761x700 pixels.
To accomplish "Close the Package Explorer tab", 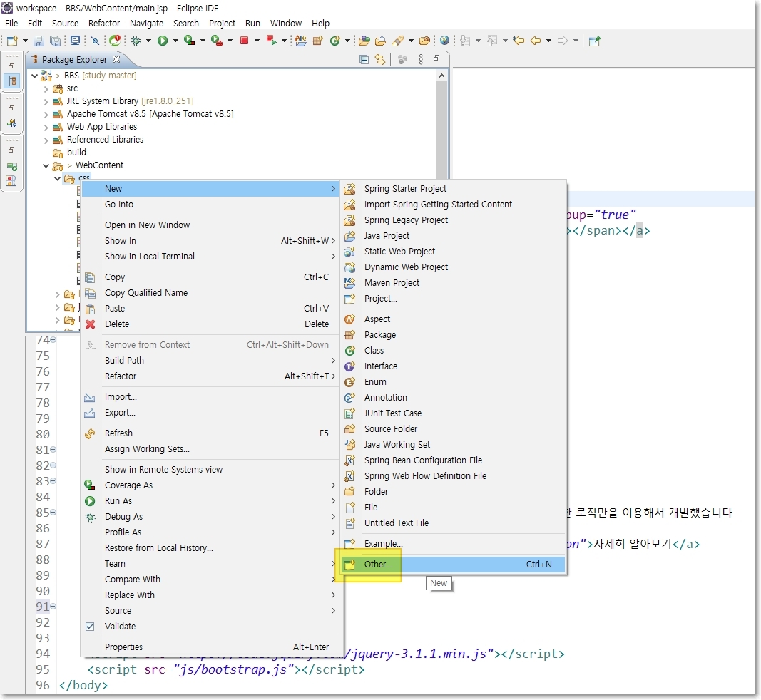I will point(116,59).
